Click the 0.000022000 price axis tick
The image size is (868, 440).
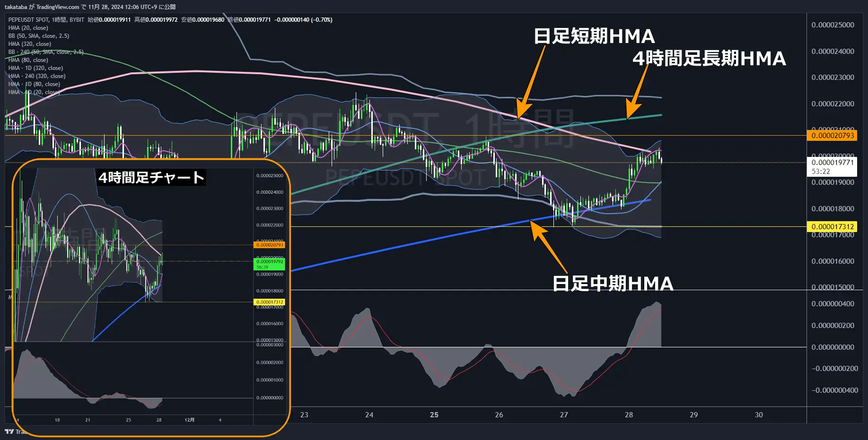coord(833,104)
